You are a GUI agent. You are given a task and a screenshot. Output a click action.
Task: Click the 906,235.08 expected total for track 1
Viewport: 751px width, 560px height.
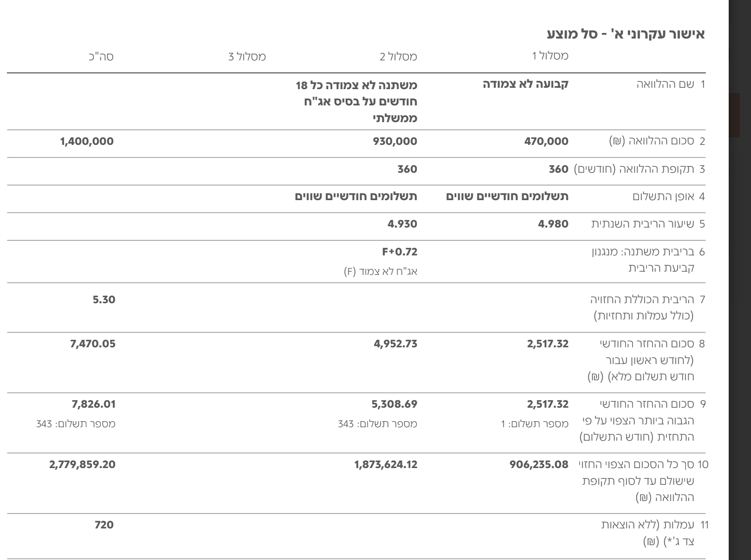[x=539, y=464]
